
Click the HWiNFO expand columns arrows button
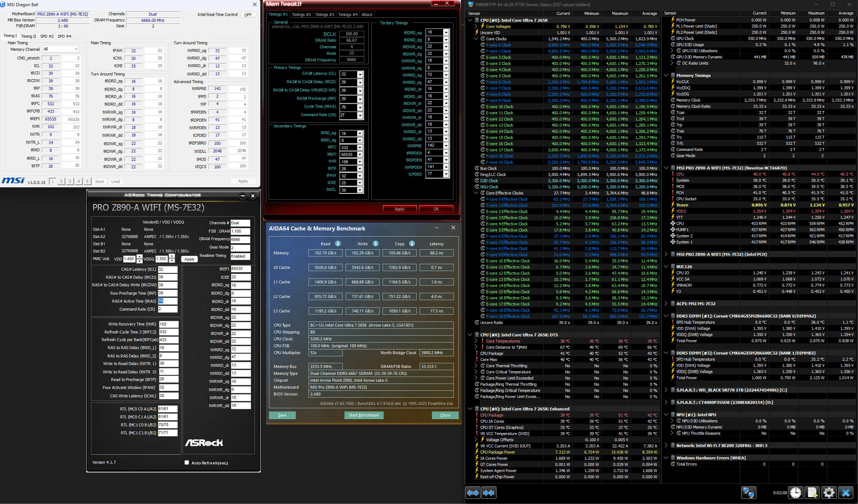pyautogui.click(x=473, y=493)
